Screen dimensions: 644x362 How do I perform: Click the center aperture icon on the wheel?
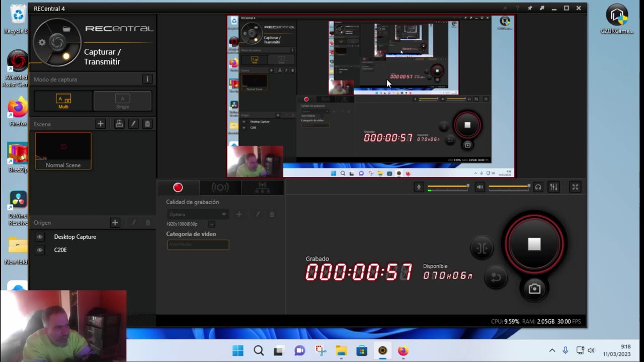pyautogui.click(x=57, y=42)
